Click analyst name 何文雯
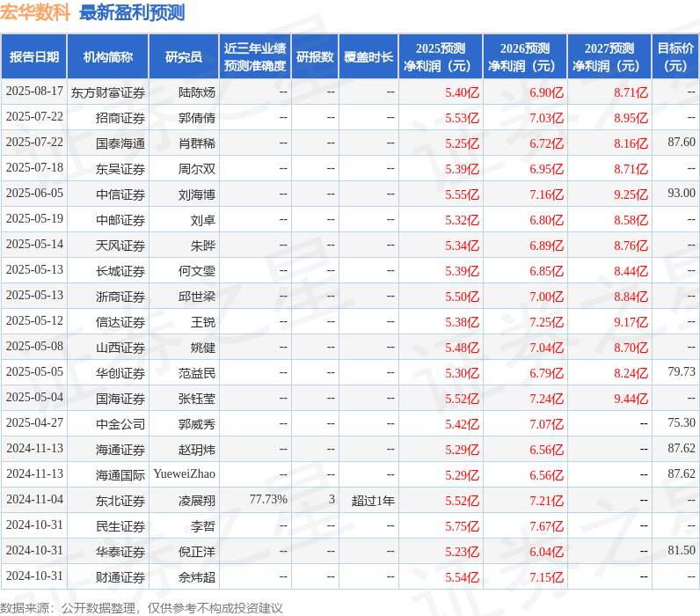 tap(197, 271)
